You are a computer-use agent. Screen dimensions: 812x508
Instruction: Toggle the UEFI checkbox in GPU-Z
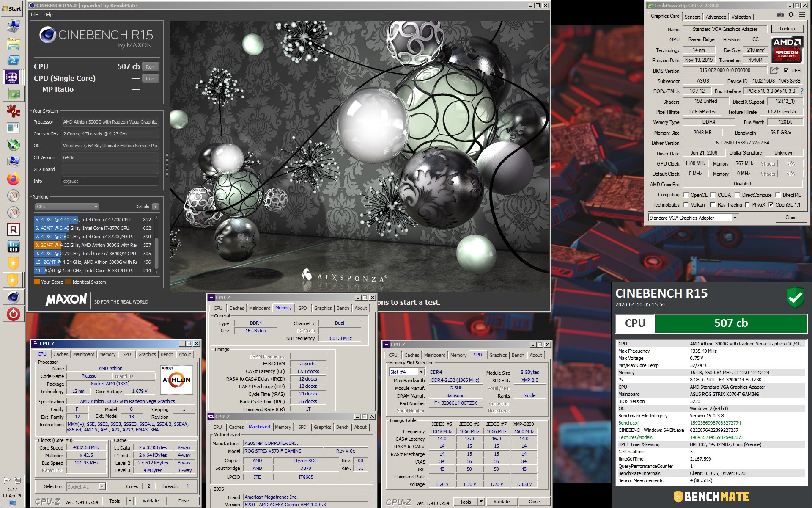click(x=786, y=71)
